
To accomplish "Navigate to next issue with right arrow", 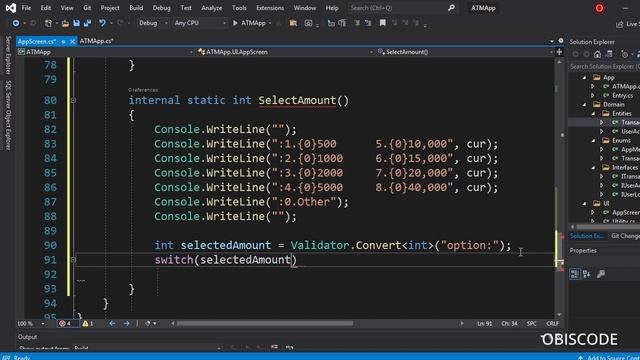I will [x=127, y=323].
